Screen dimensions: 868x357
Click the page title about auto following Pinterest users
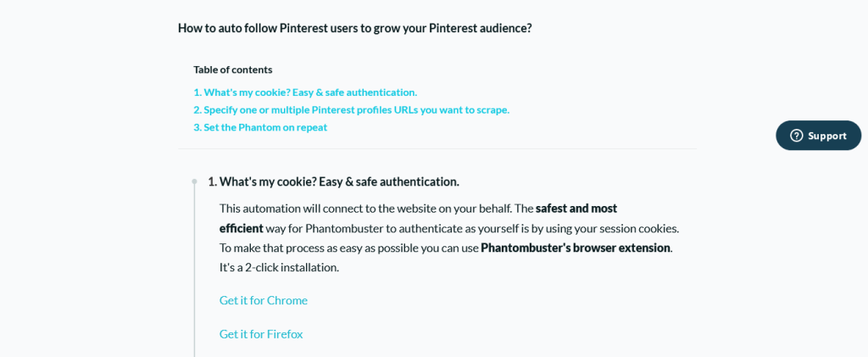pos(355,28)
